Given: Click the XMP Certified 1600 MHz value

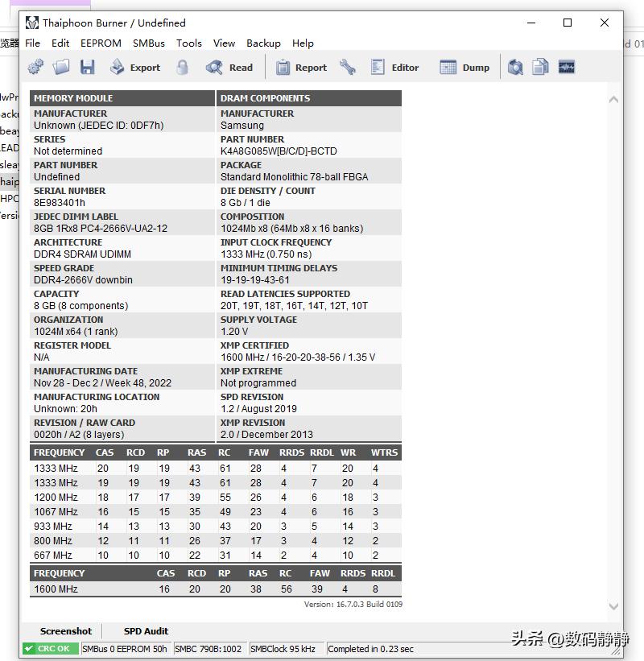Looking at the screenshot, I should [x=298, y=357].
